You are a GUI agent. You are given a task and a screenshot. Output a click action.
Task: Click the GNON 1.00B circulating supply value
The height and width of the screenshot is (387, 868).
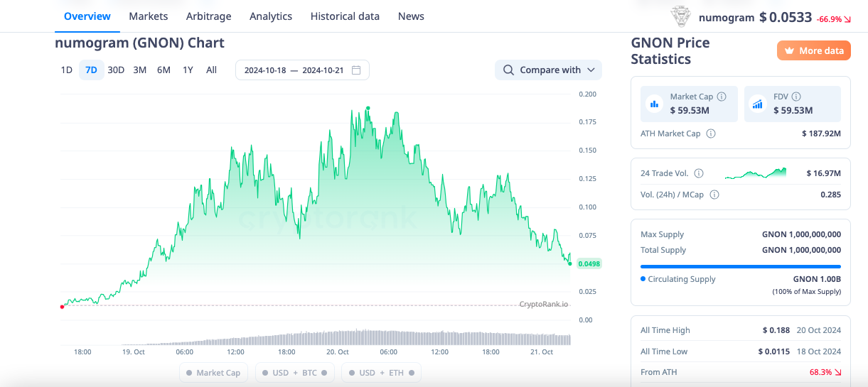click(x=817, y=279)
